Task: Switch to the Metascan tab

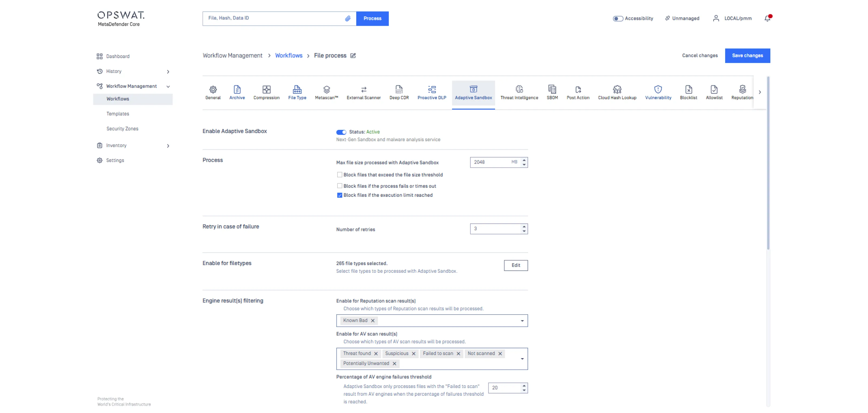Action: pyautogui.click(x=326, y=92)
